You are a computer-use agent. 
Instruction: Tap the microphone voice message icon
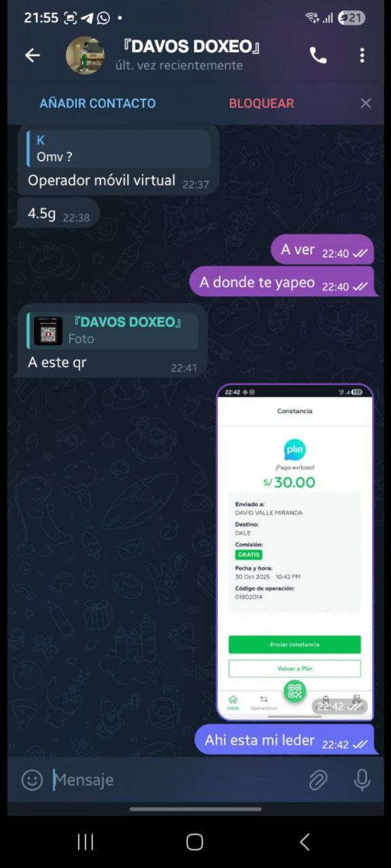point(362,780)
